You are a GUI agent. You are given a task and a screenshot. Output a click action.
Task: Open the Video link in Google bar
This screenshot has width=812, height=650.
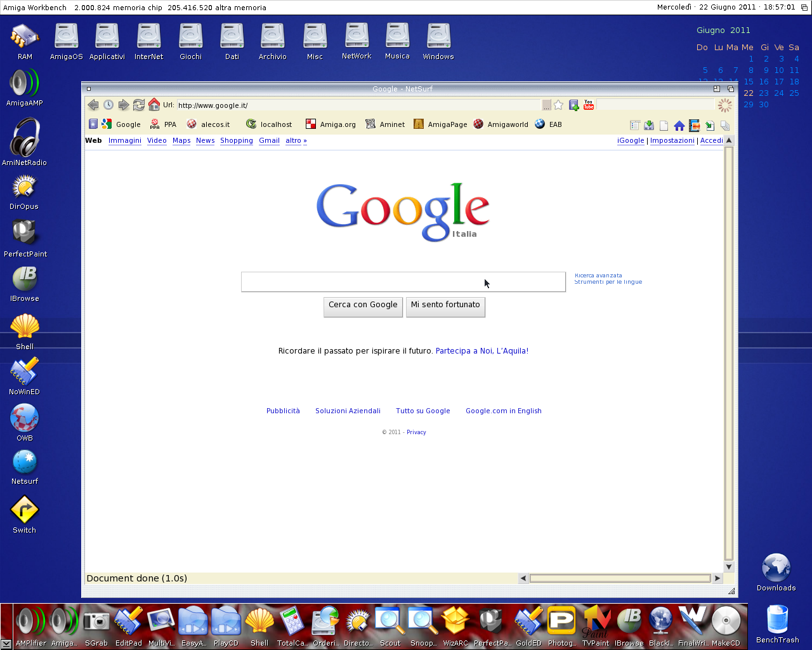pyautogui.click(x=157, y=141)
